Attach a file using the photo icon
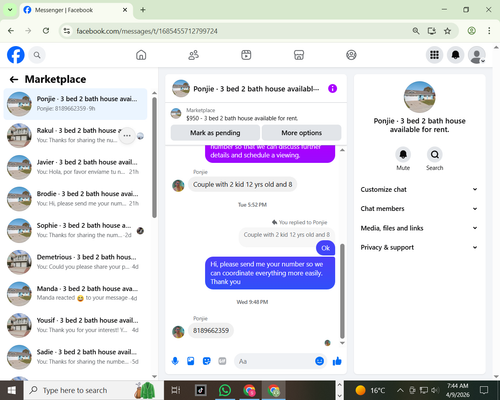The width and height of the screenshot is (500, 400). 191,361
